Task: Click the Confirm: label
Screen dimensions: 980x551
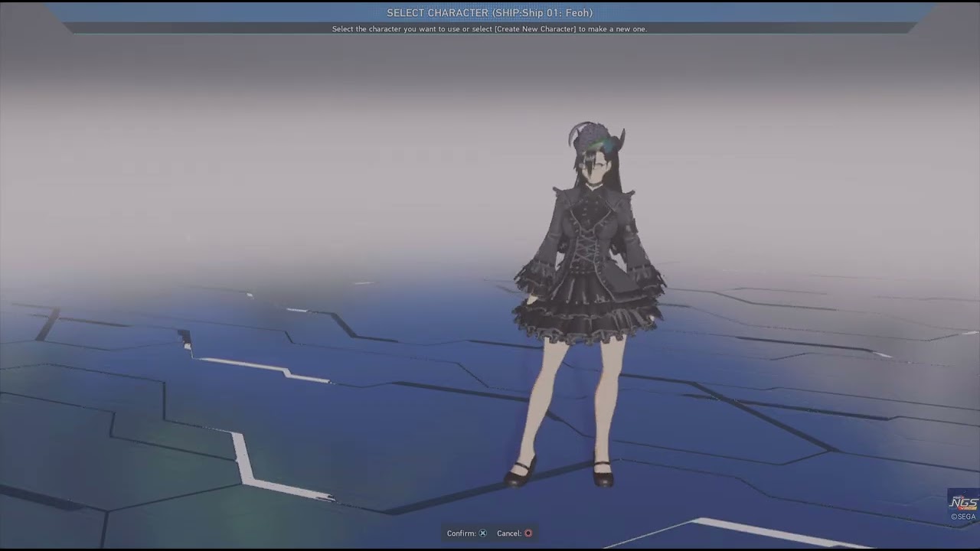Action: tap(462, 533)
